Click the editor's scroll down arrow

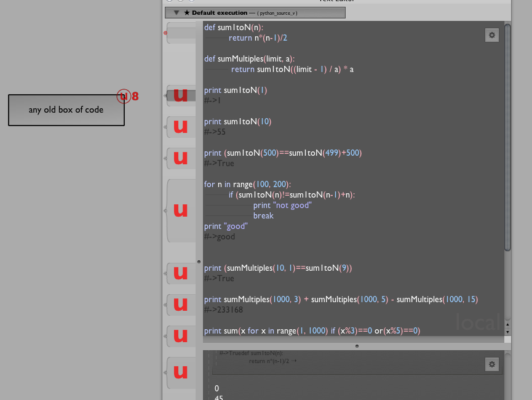[507, 332]
